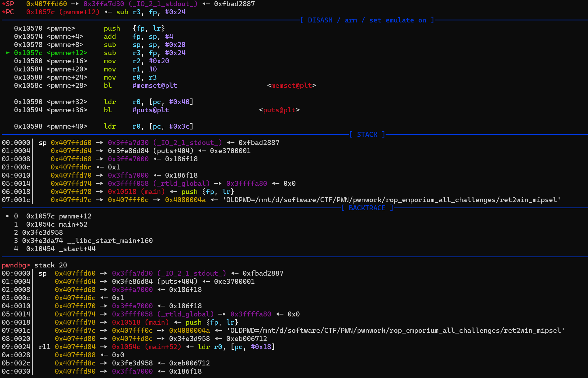Click stack offset 0c:0030 label
The height and width of the screenshot is (378, 588).
pyautogui.click(x=16, y=371)
